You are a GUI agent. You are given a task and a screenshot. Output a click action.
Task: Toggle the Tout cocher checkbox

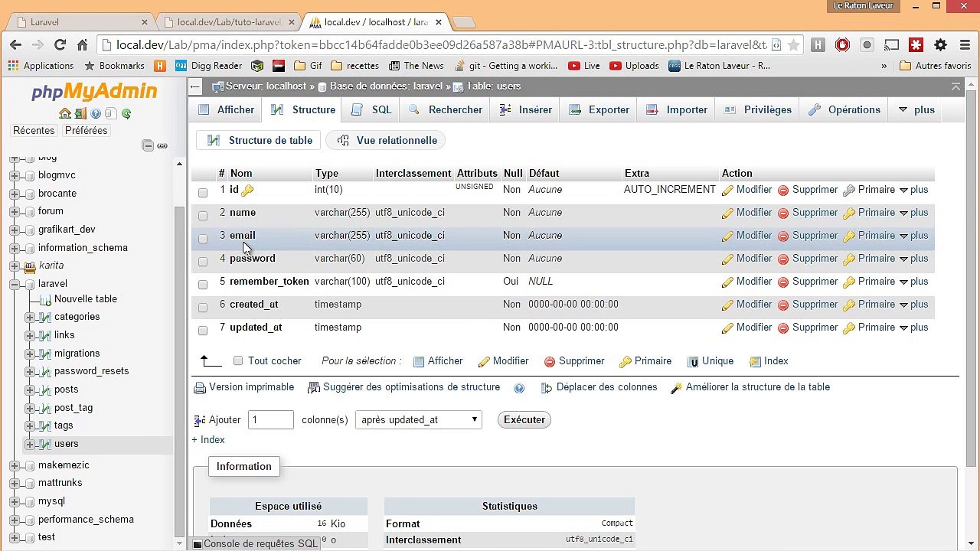238,360
